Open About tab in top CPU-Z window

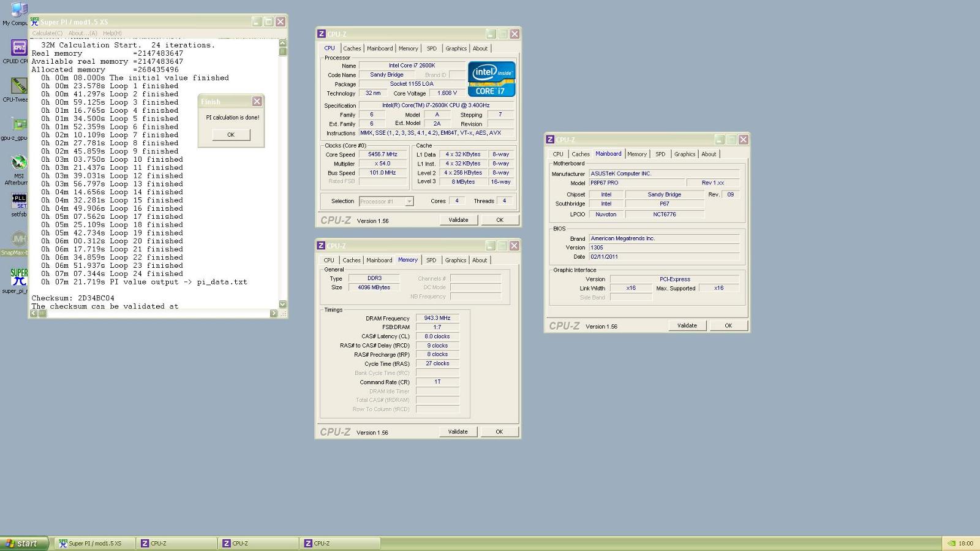(480, 48)
